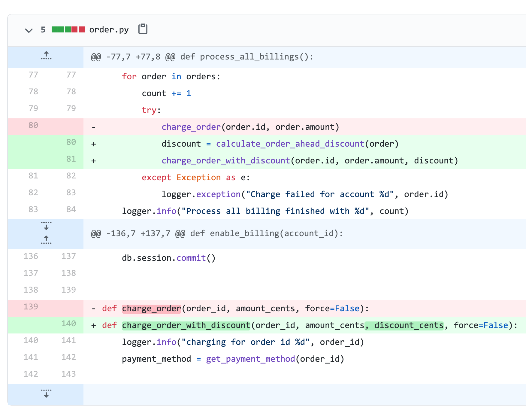Select deleted line number 80

[x=33, y=126]
